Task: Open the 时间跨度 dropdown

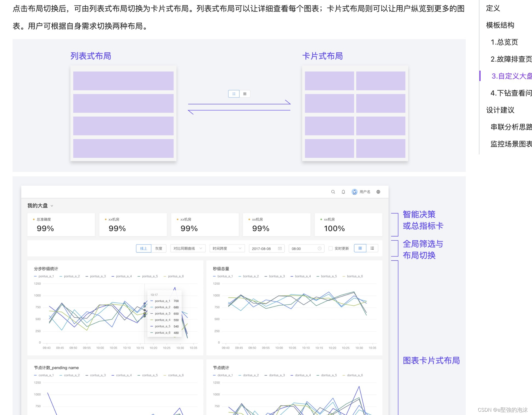Action: coord(227,249)
